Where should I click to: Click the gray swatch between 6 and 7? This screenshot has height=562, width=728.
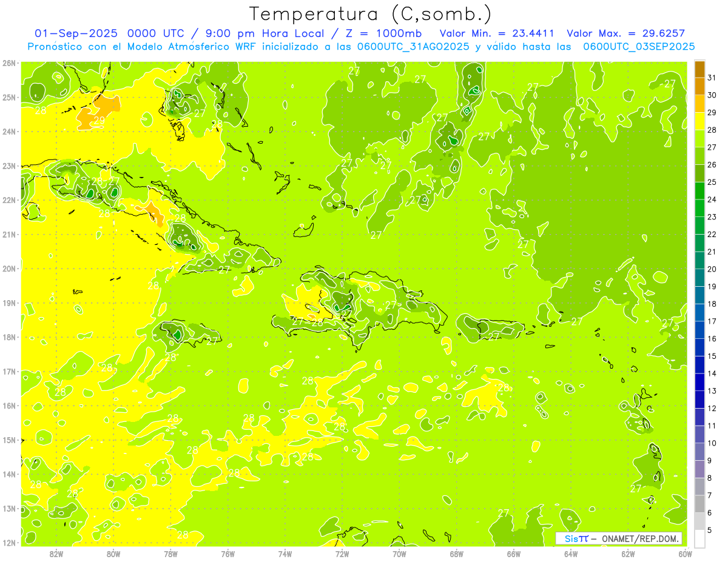pos(699,504)
